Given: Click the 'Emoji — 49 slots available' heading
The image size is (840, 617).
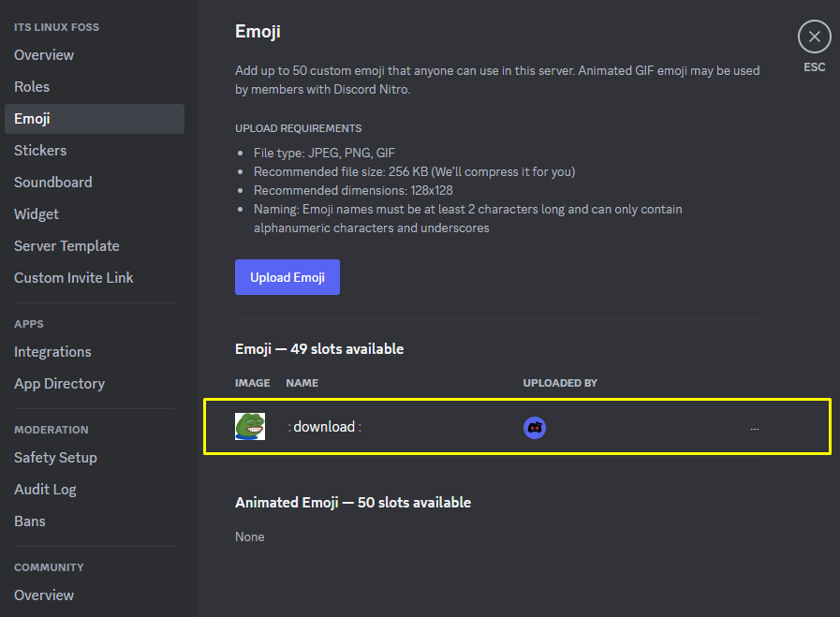Looking at the screenshot, I should pos(319,348).
